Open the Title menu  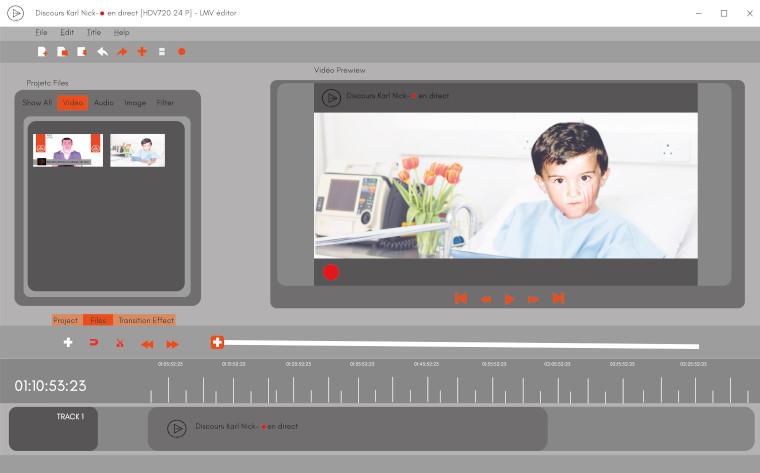tap(93, 33)
